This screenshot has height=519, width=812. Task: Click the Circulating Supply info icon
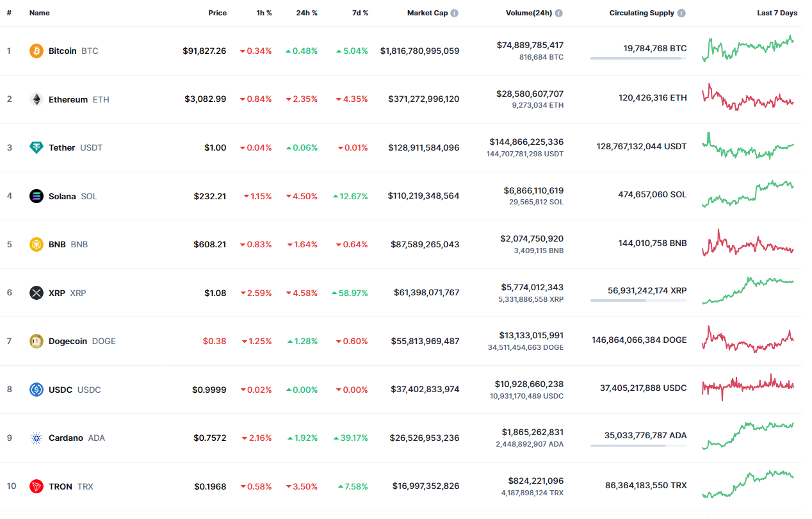tap(681, 13)
